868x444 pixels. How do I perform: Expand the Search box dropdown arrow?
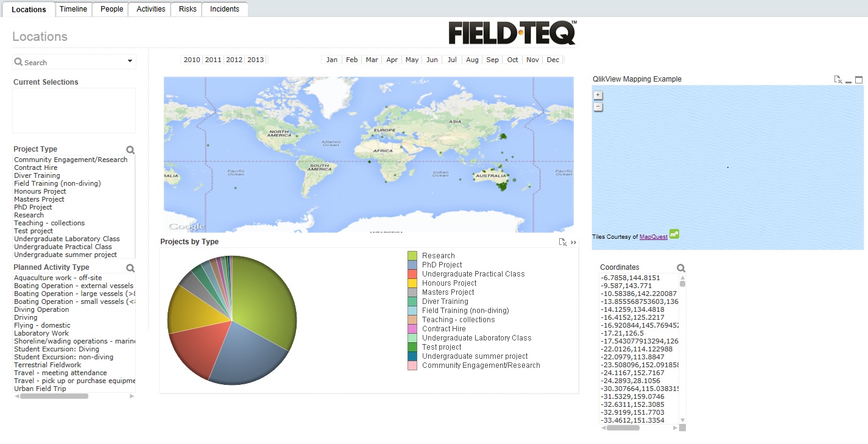pos(130,62)
